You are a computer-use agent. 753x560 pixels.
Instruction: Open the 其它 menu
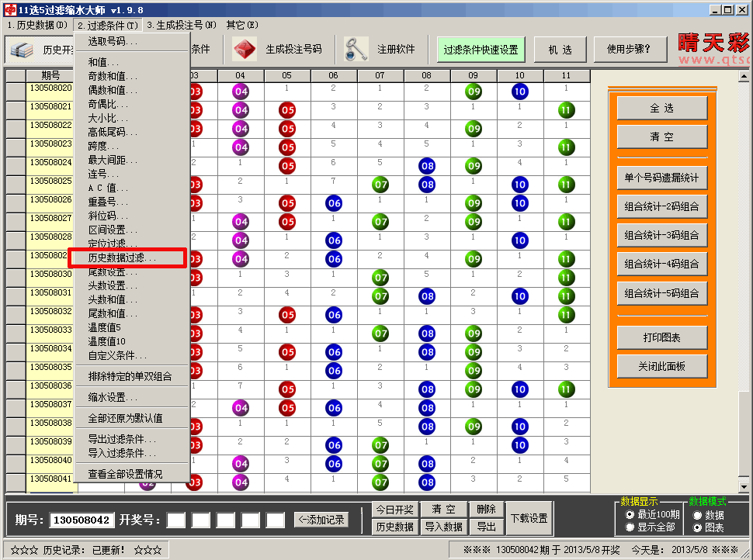242,25
